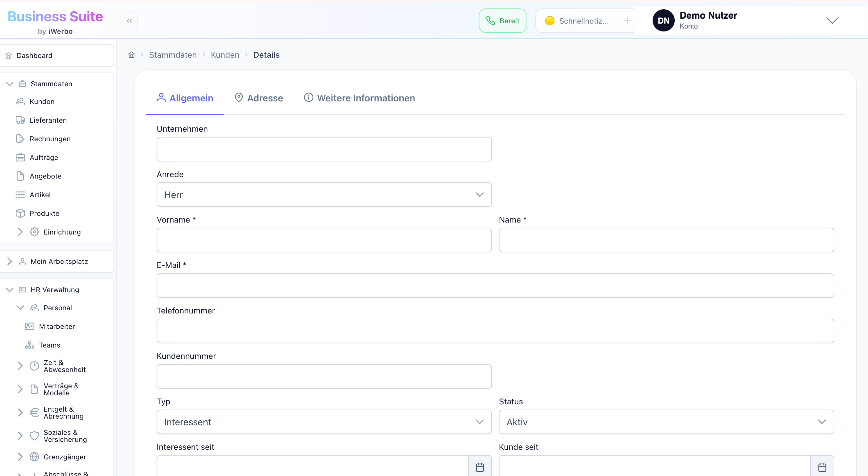Collapse the HR Verwaltung section chevron
The width and height of the screenshot is (868, 476).
pos(9,290)
